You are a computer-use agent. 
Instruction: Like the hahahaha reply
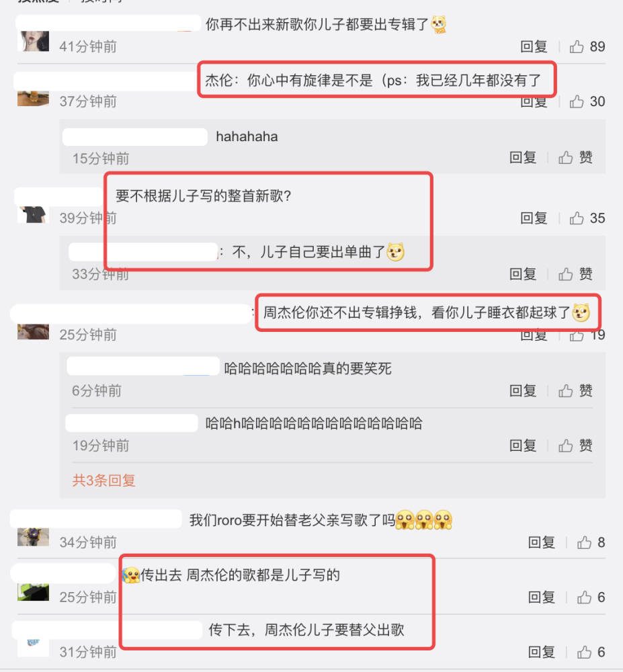pyautogui.click(x=575, y=157)
